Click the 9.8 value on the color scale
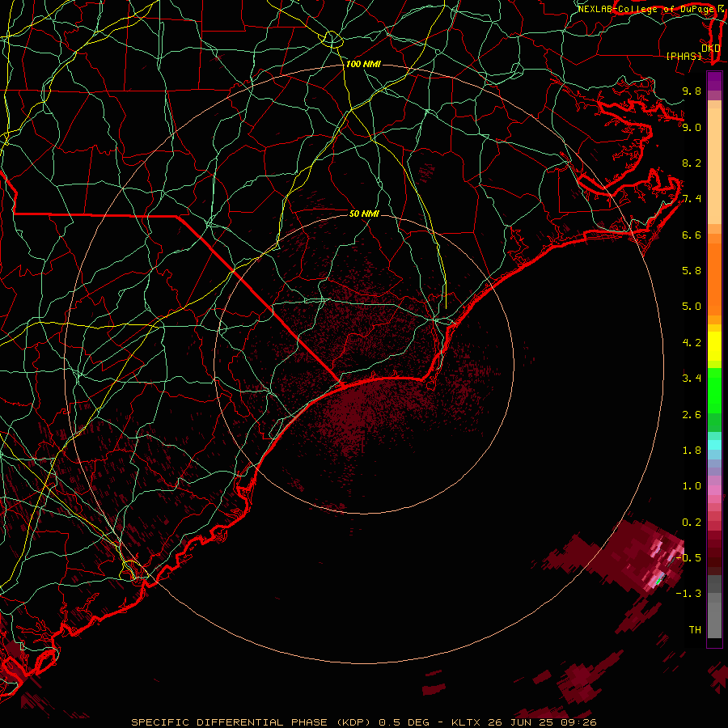The height and width of the screenshot is (728, 728). coord(692,91)
